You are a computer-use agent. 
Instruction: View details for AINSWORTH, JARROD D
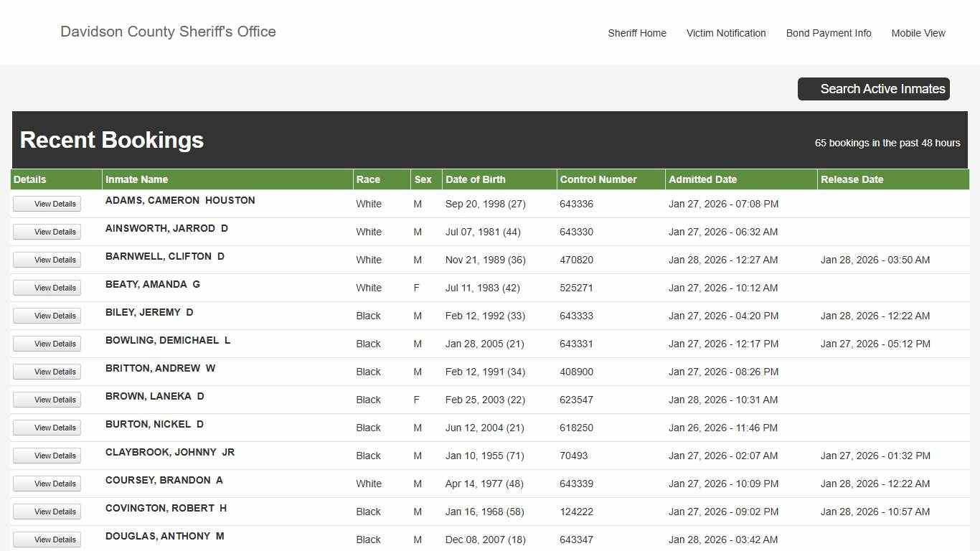tap(47, 232)
